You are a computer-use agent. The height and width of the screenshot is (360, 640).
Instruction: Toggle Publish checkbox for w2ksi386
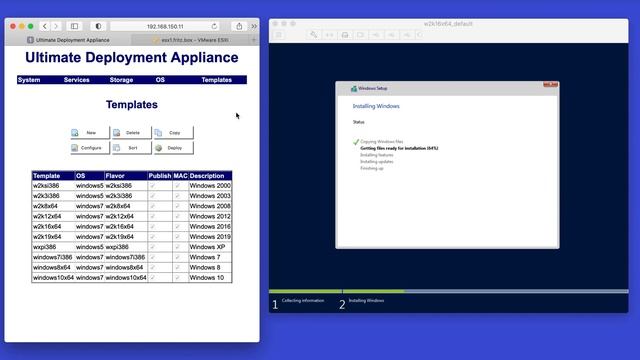pos(153,186)
